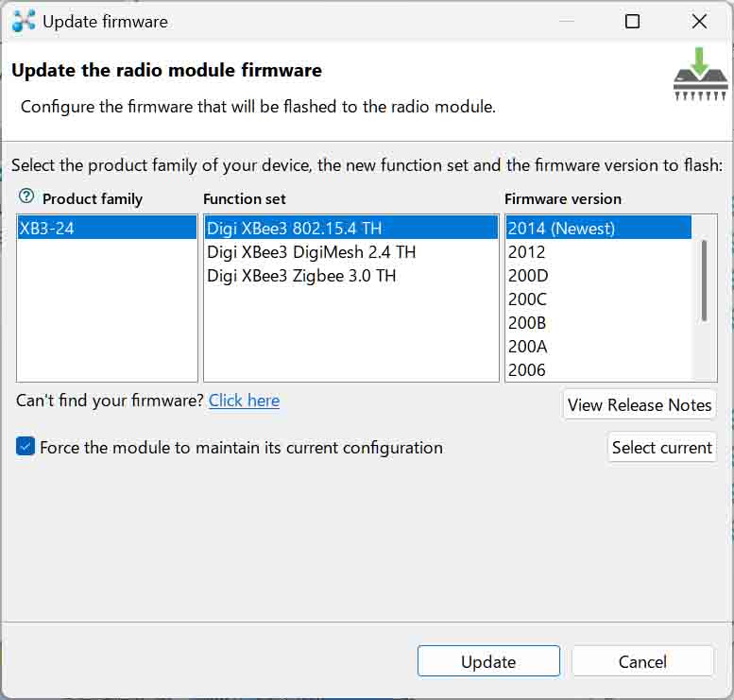
Task: Open the 'Click here' firmware link
Action: 244,401
